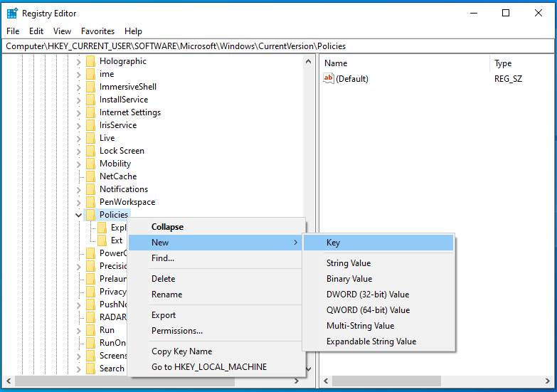Expand the Search key
This screenshot has height=392, width=557.
pyautogui.click(x=78, y=369)
